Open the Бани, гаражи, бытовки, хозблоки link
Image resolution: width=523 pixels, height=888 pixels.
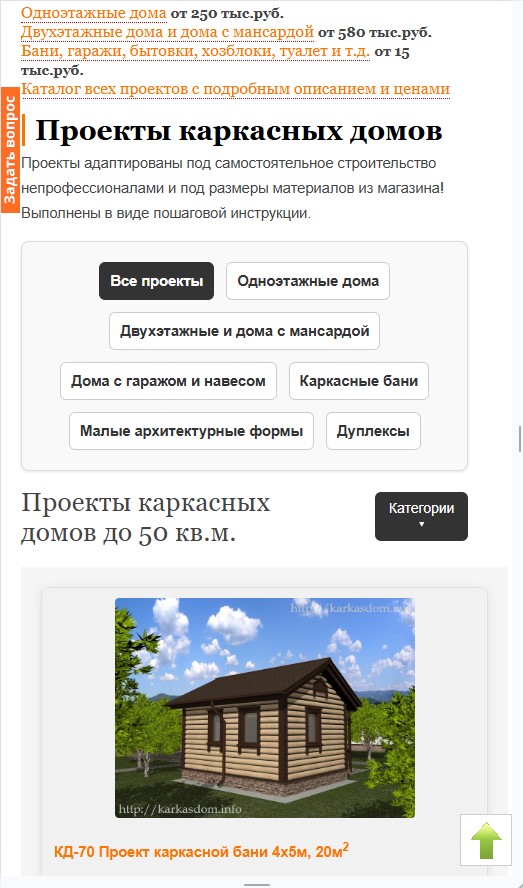click(x=195, y=52)
